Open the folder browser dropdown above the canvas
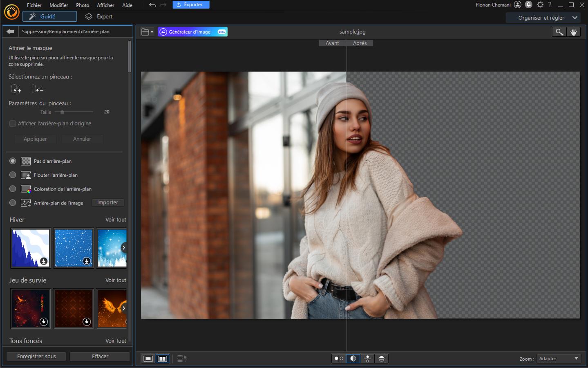Image resolution: width=588 pixels, height=368 pixels. [147, 31]
